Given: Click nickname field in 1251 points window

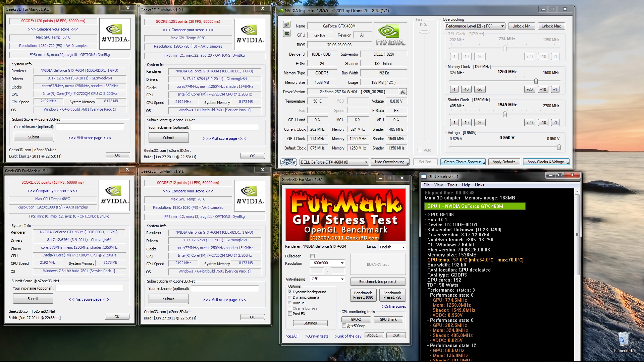Looking at the screenshot, I should point(225,127).
